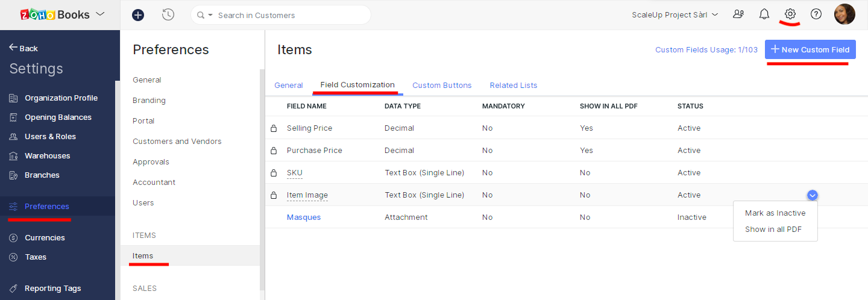The image size is (868, 300).
Task: Open the refer and earn people icon
Action: 738,14
